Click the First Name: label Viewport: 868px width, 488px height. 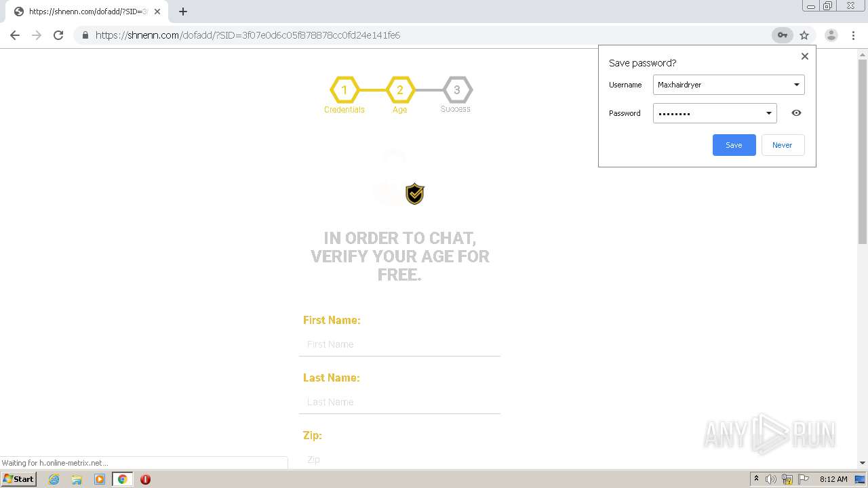point(332,320)
